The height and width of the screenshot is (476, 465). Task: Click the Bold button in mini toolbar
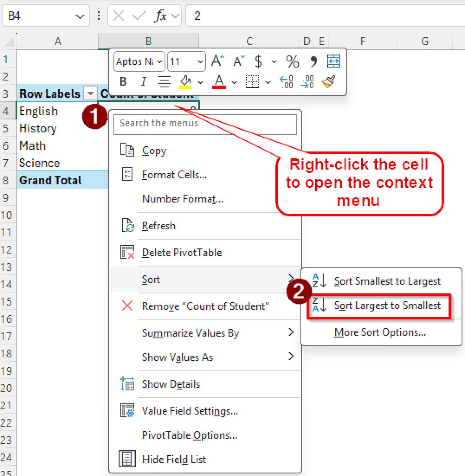pos(123,82)
